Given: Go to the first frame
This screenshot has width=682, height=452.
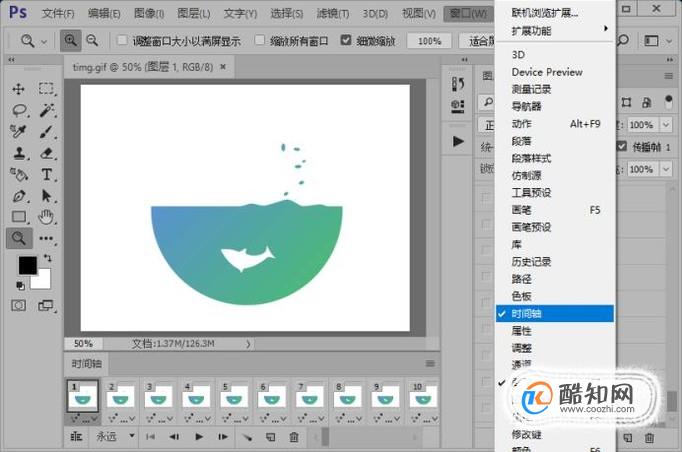Looking at the screenshot, I should pyautogui.click(x=150, y=436).
